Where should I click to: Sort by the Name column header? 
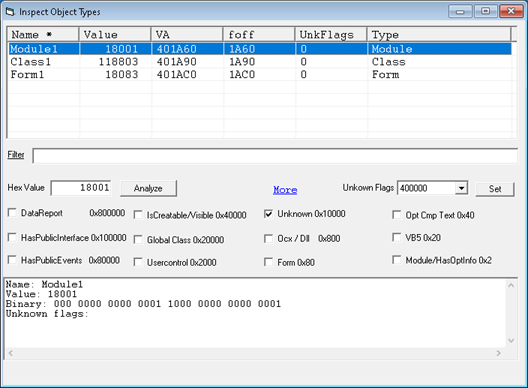point(43,34)
